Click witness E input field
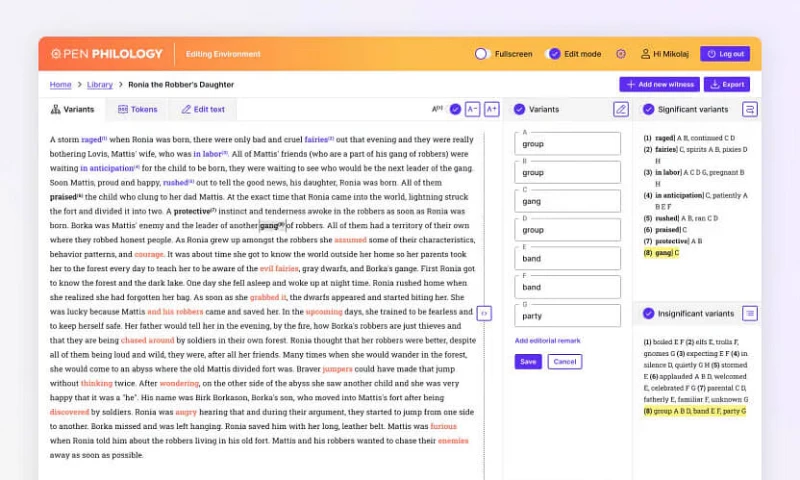 coord(567,258)
